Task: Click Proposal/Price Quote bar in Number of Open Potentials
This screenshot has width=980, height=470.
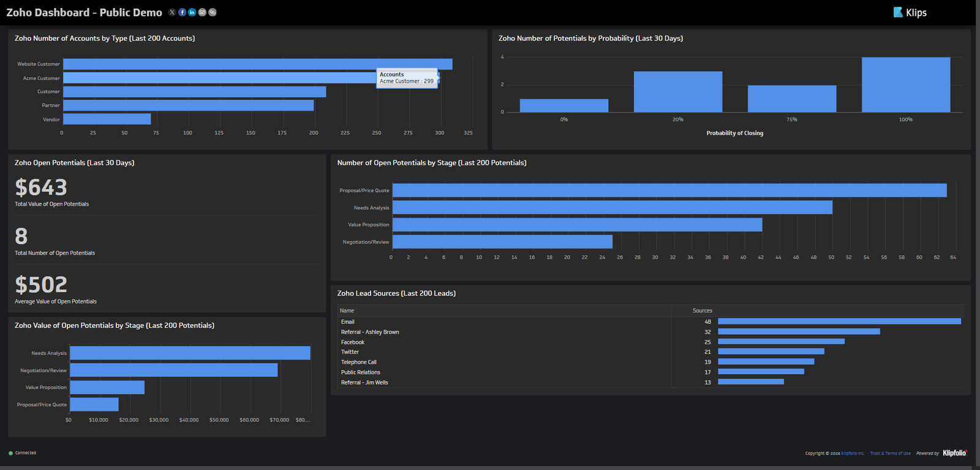Action: pyautogui.click(x=669, y=190)
